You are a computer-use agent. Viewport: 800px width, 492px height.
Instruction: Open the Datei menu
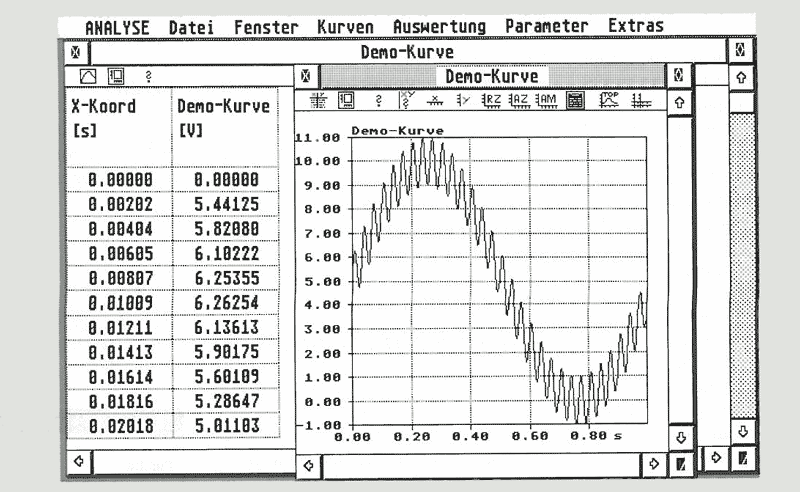click(191, 26)
